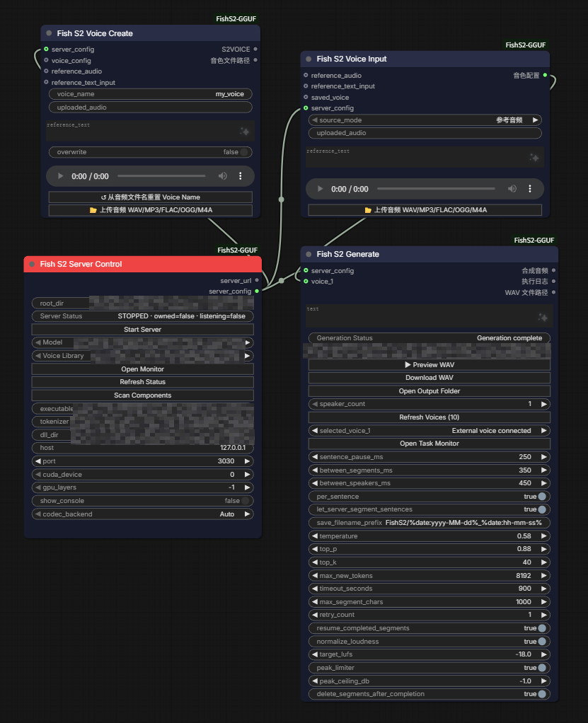The image size is (588, 723).
Task: Click server_url output socket on Server Control
Action: point(257,280)
